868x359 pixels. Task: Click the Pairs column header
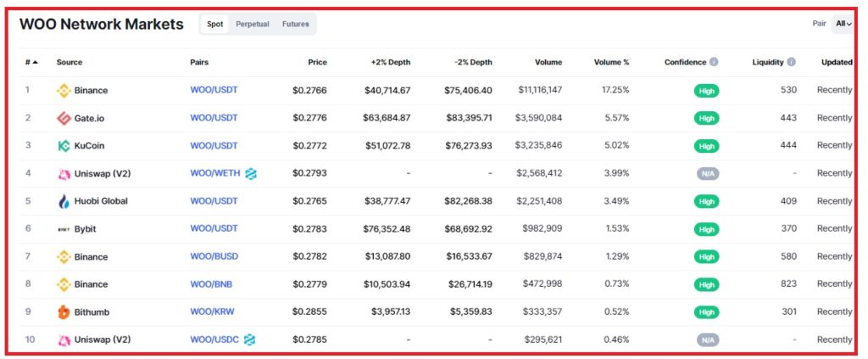click(199, 62)
